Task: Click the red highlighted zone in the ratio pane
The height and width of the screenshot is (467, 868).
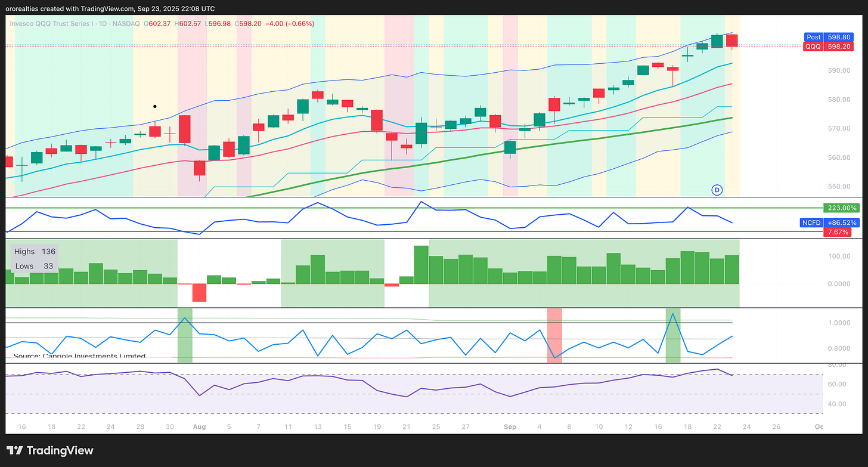Action: coord(554,335)
